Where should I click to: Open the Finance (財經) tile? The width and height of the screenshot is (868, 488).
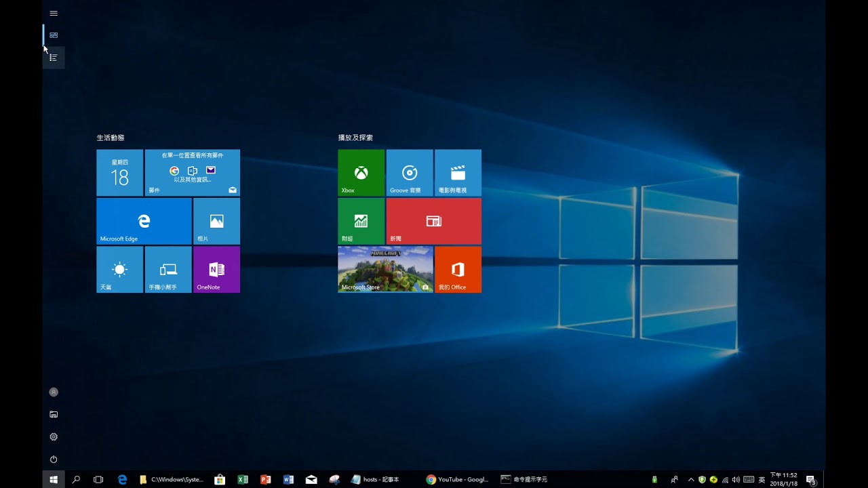361,221
